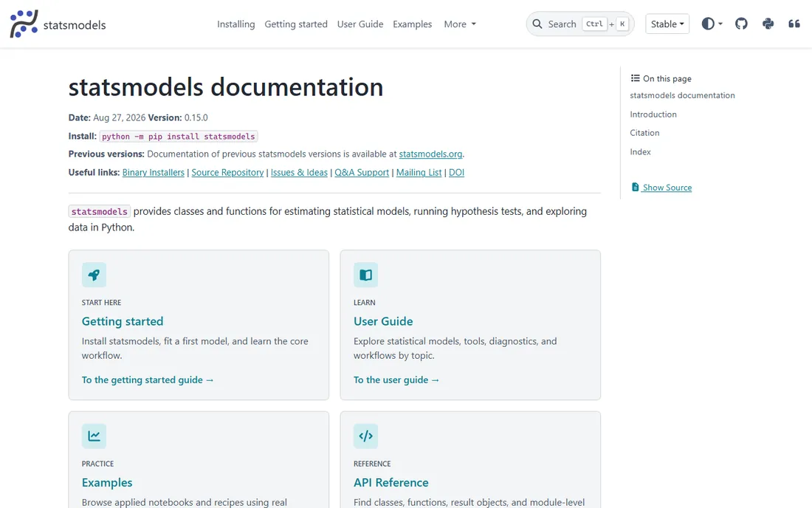Open Examples in the top navigation
Screen dimensions: 812x508
[x=412, y=24]
